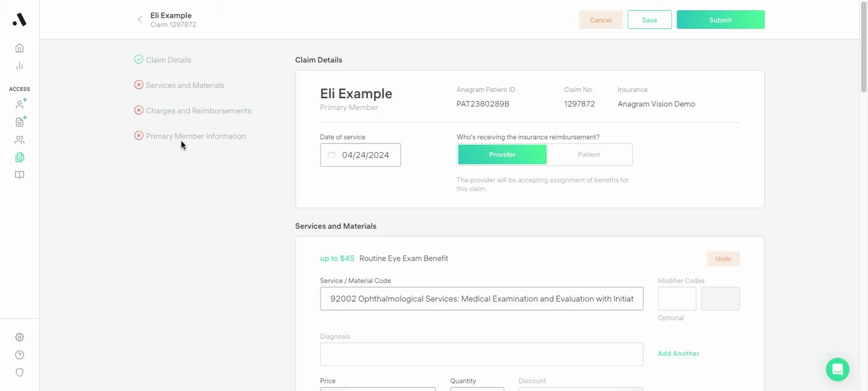Open the patients list icon

pos(20,140)
